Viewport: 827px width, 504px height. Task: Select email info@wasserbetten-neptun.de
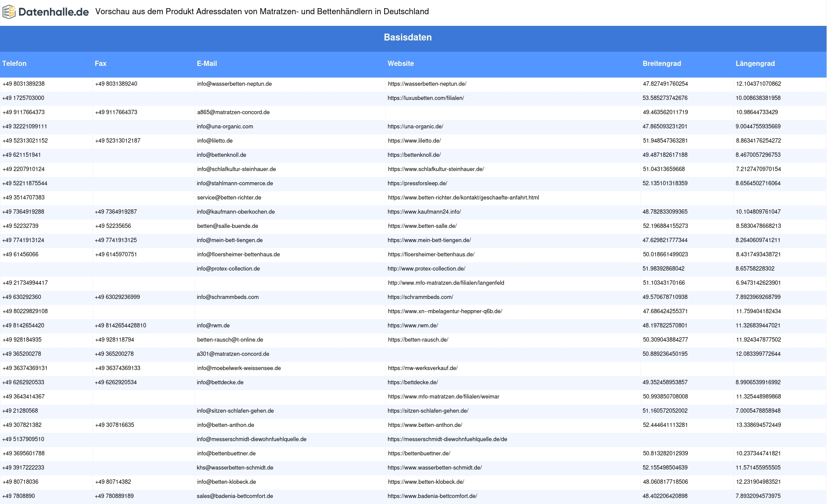pyautogui.click(x=234, y=84)
